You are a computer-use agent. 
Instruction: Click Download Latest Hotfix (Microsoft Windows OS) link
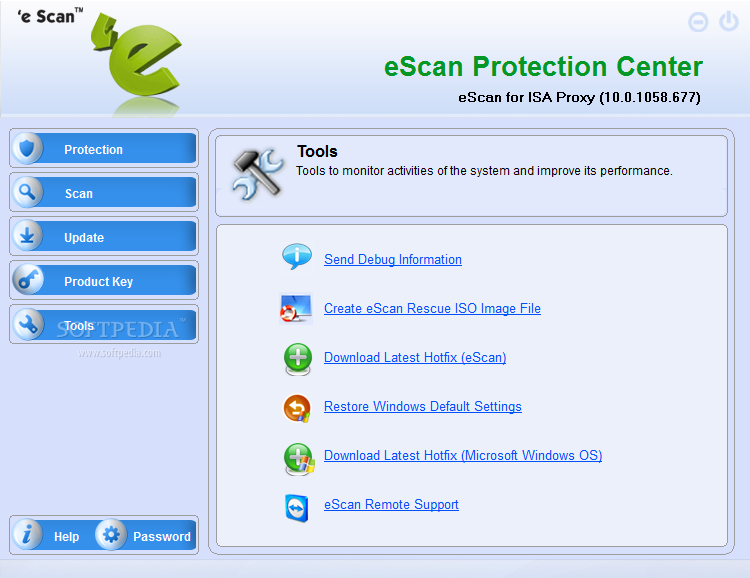463,455
